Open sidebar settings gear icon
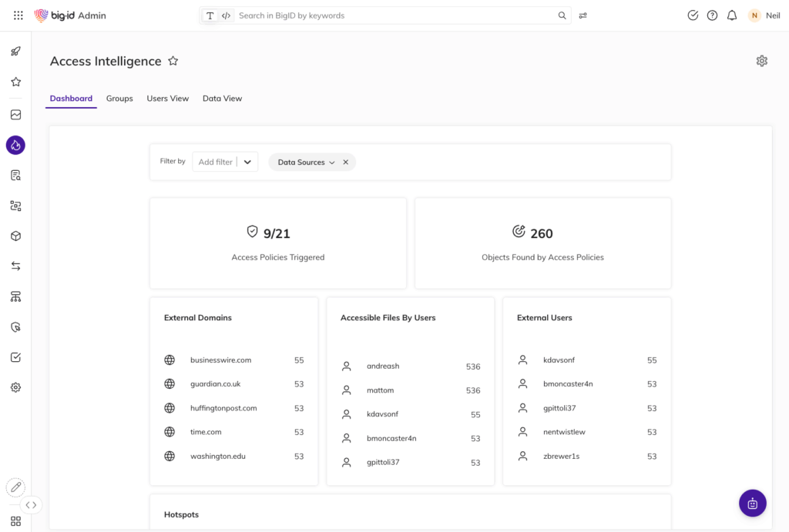Viewport: 789px width, 532px height. (15, 387)
